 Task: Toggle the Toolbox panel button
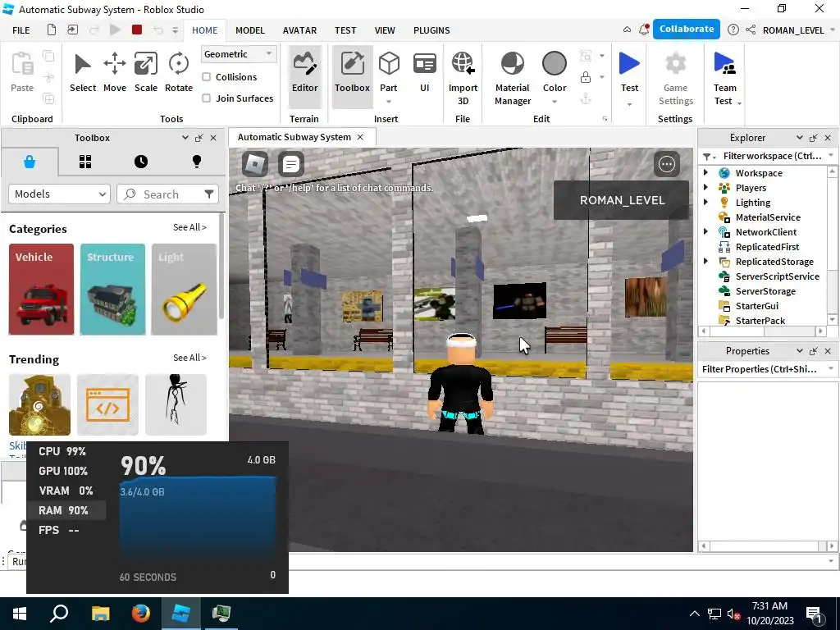(352, 75)
